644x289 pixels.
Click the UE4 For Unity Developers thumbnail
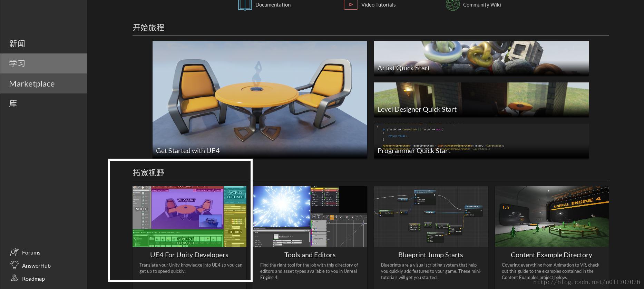(189, 217)
